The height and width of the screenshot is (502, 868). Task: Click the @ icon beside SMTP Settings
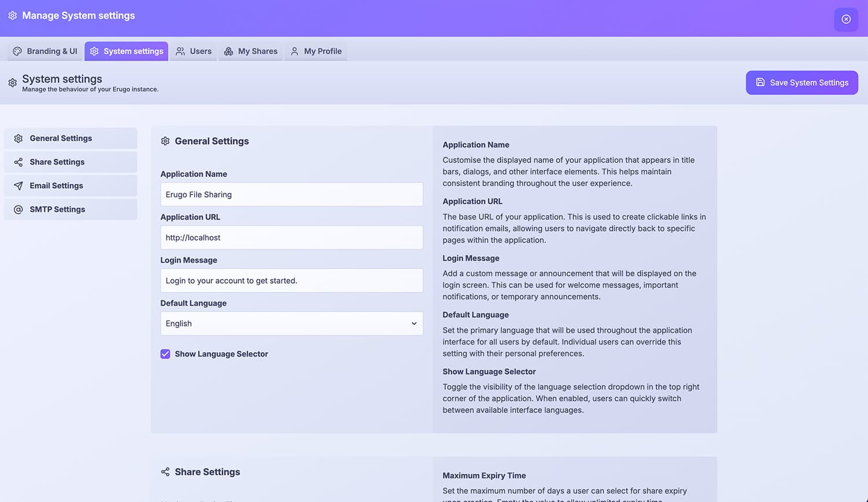point(17,209)
